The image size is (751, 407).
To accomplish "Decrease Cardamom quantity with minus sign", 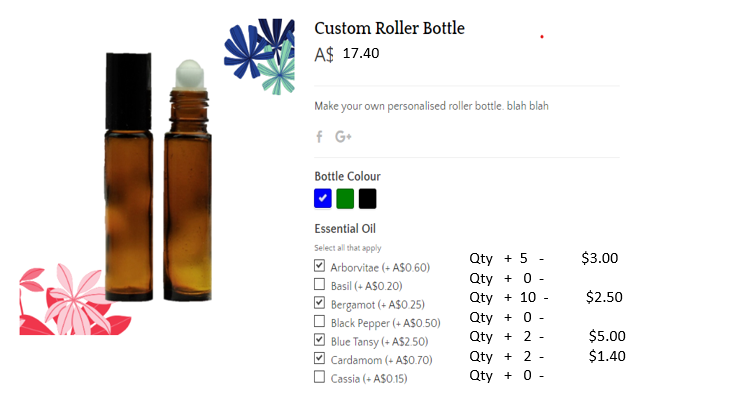I will [x=542, y=357].
